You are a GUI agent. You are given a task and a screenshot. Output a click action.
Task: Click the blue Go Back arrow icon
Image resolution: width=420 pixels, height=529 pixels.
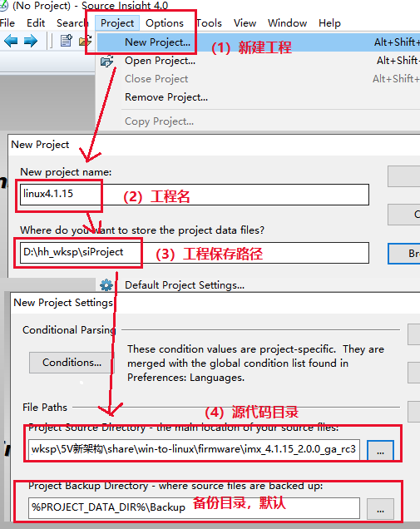point(11,41)
